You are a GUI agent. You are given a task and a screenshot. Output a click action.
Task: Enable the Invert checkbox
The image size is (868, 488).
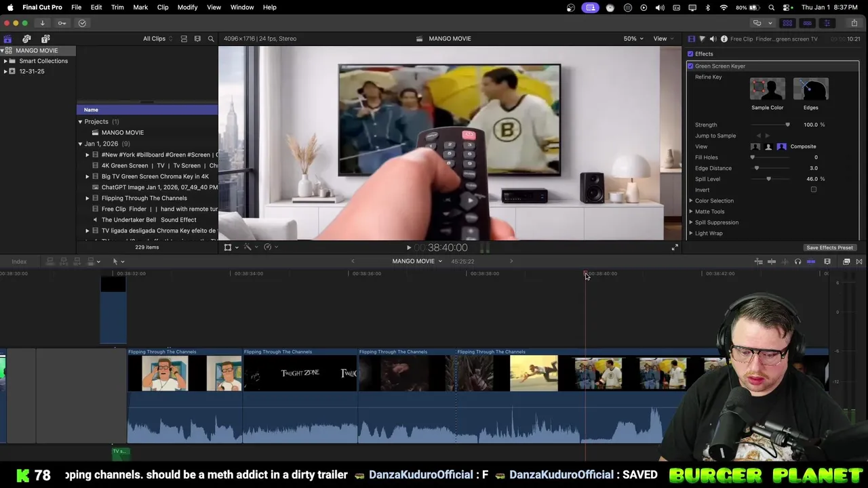(814, 190)
